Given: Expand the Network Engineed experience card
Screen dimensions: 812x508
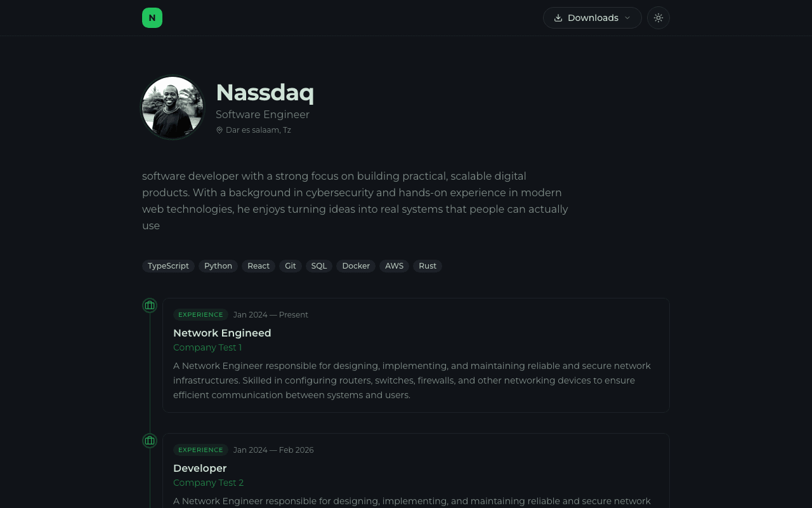Looking at the screenshot, I should [x=416, y=355].
